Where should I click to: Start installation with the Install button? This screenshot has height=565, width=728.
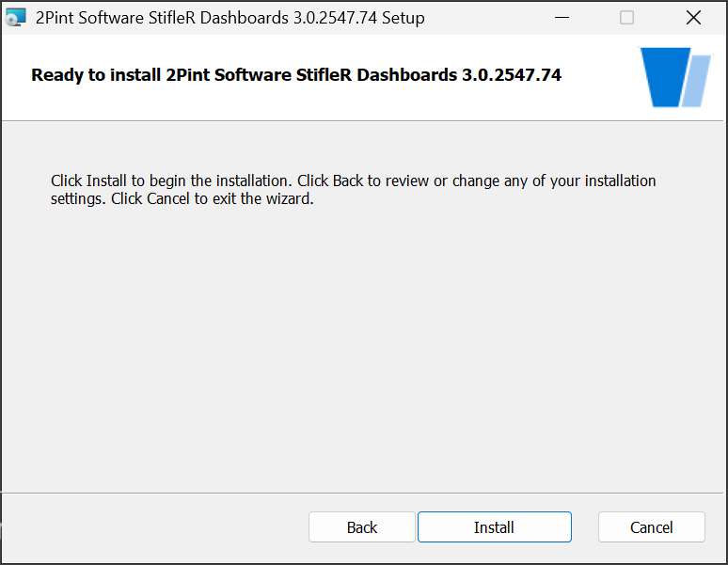(495, 527)
